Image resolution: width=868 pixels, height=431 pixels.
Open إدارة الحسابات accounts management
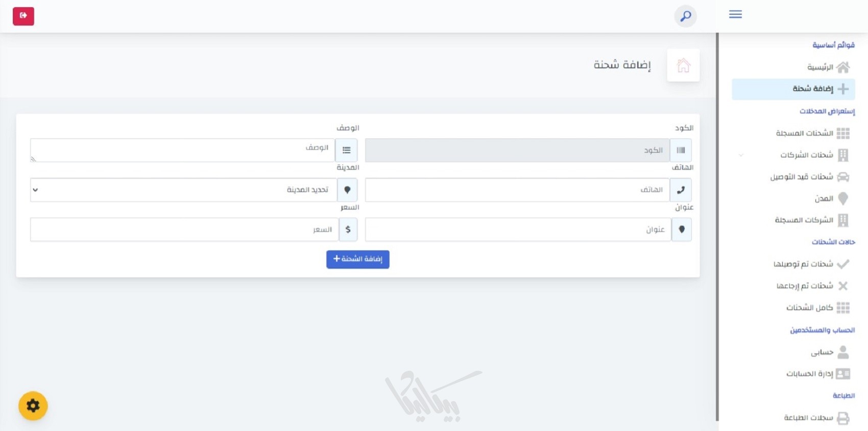[x=817, y=374]
